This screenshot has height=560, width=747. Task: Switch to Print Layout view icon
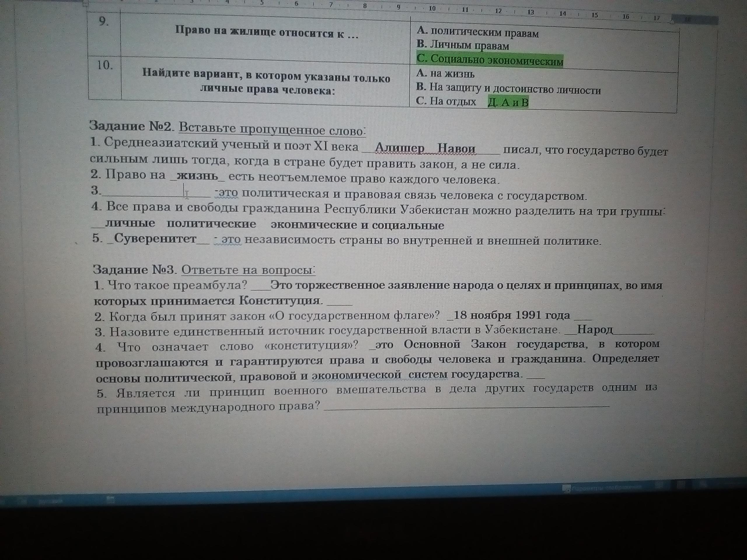[680, 485]
